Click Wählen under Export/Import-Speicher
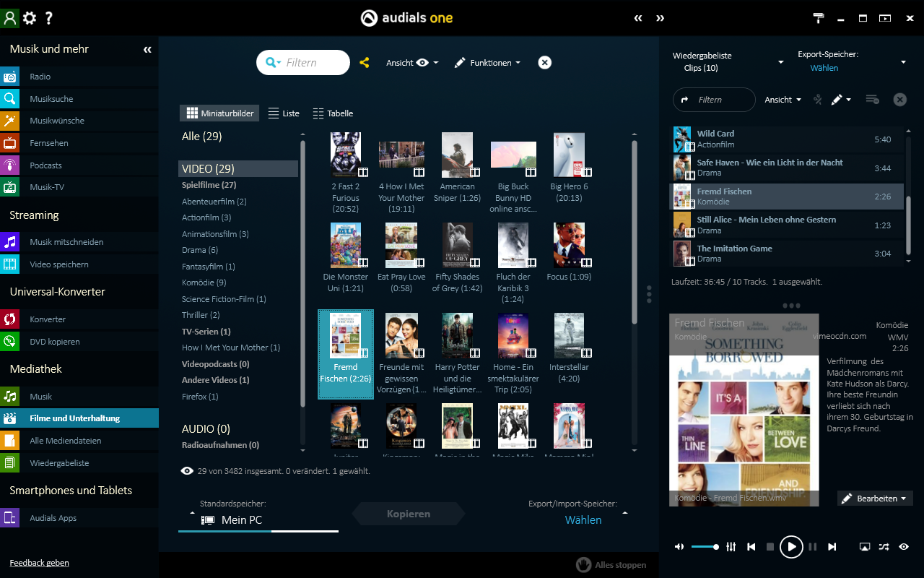The image size is (924, 578). 583,520
